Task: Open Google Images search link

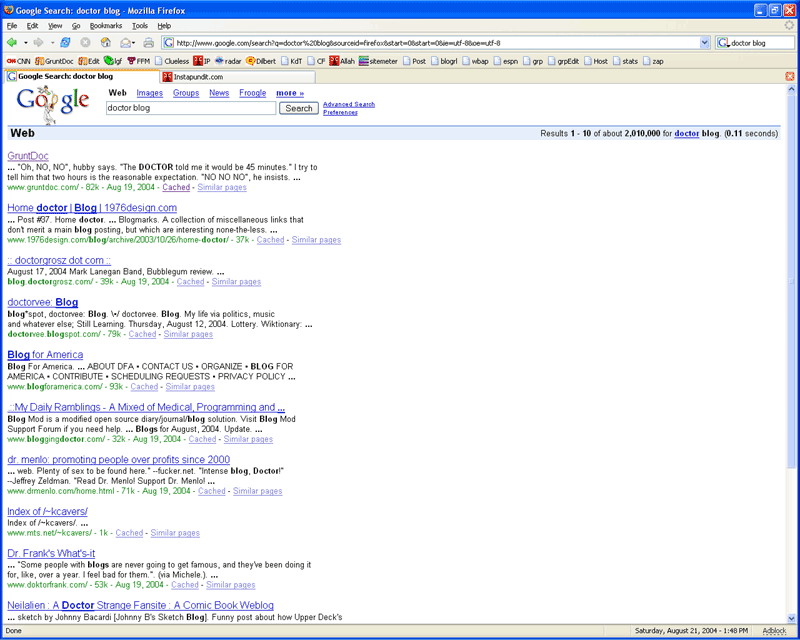Action: [x=149, y=93]
